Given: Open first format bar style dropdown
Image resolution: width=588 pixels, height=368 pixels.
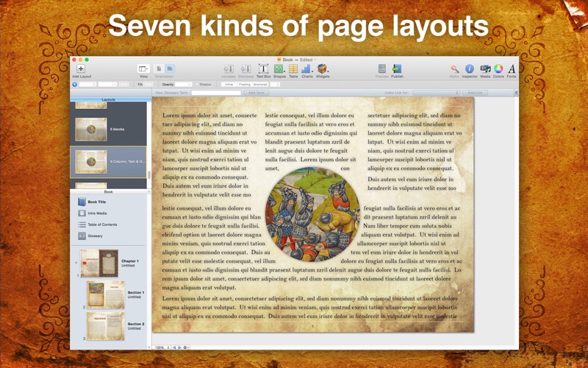Looking at the screenshot, I should [87, 85].
